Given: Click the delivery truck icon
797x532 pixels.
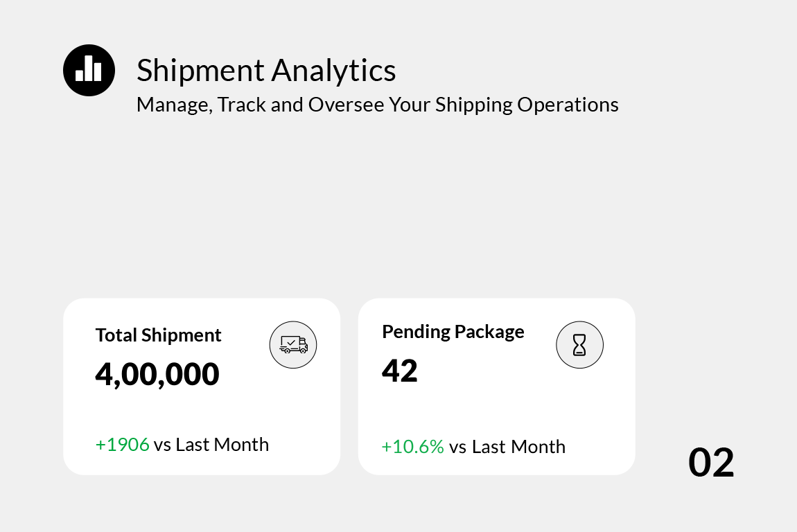Looking at the screenshot, I should click(293, 344).
